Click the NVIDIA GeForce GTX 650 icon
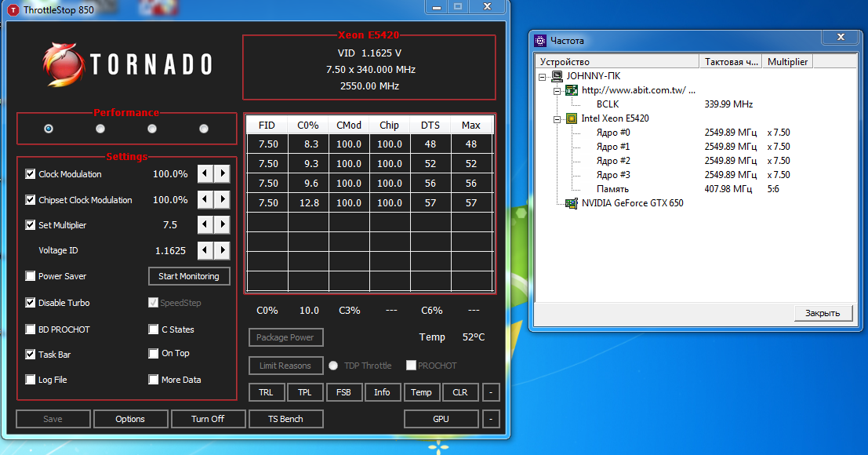 pos(572,203)
